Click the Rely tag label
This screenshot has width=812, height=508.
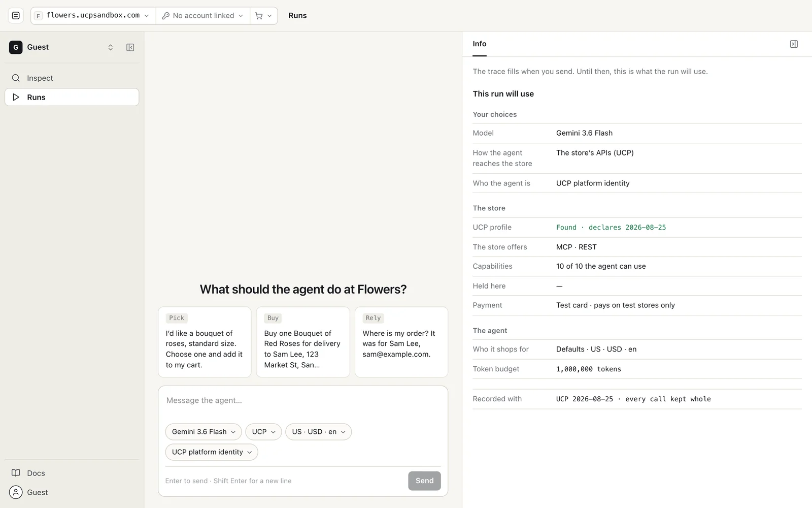point(373,318)
